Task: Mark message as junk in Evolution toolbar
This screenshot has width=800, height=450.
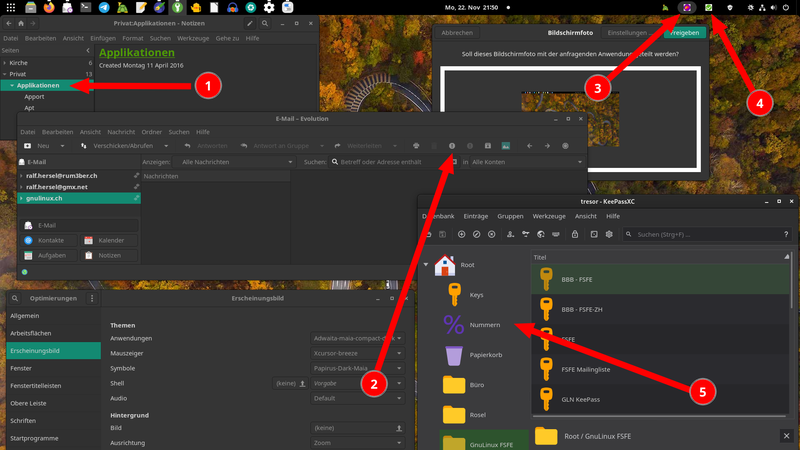Action: (x=452, y=146)
